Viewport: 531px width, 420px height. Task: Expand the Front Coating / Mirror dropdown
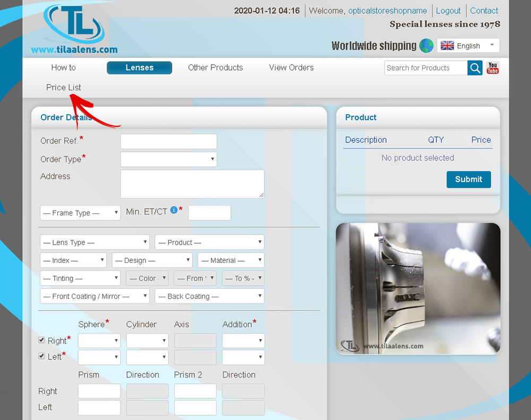pos(95,296)
